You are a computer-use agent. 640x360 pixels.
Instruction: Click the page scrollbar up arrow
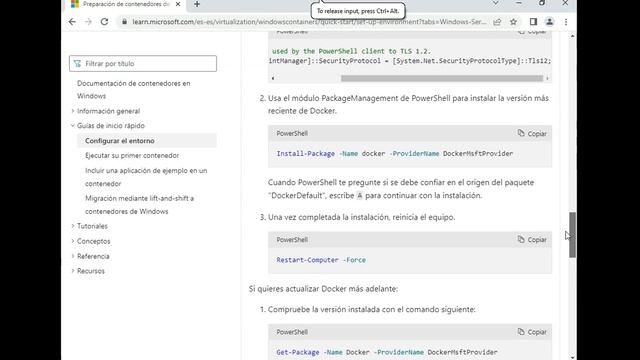click(572, 36)
